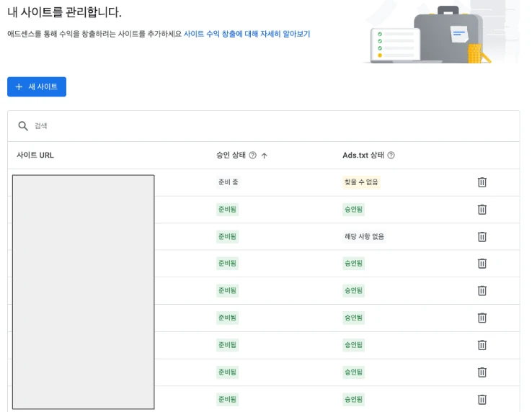Delete the site with 찾을 수 없음 status
Image resolution: width=532 pixels, height=412 pixels.
click(x=482, y=182)
